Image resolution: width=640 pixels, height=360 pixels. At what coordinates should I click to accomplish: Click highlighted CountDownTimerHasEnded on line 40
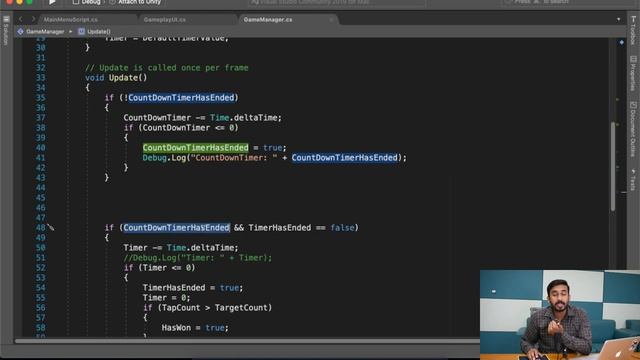[x=196, y=147]
